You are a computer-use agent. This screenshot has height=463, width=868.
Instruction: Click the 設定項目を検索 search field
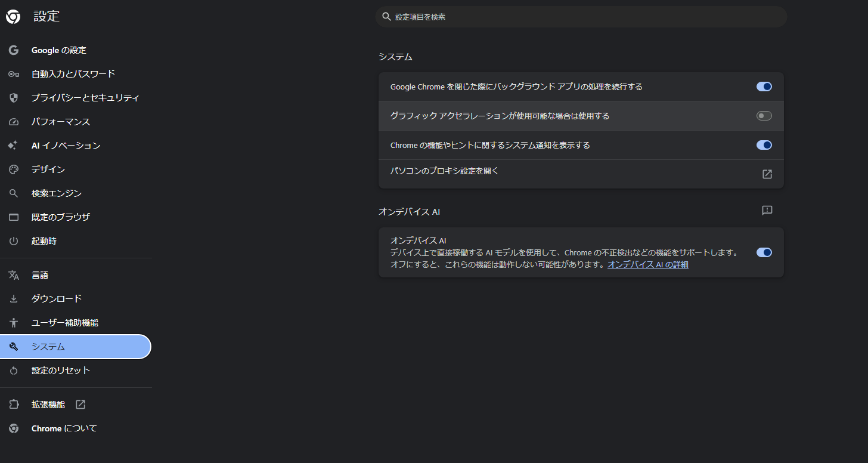click(581, 17)
